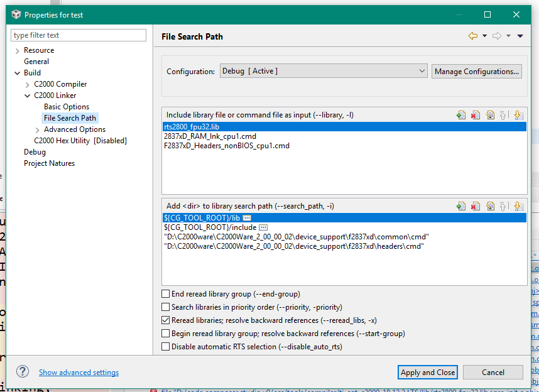Image resolution: width=539 pixels, height=392 pixels.
Task: Expand the Advanced Options node
Action: (x=38, y=129)
